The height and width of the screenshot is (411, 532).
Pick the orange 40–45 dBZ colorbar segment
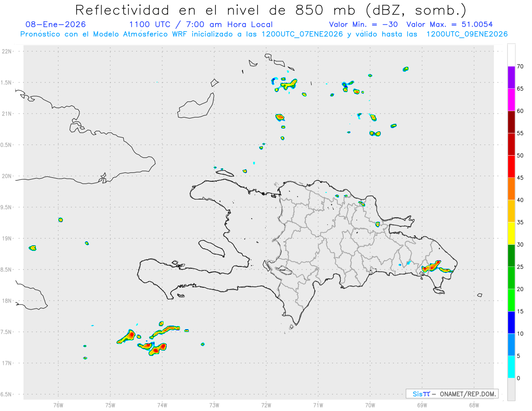tap(511, 189)
